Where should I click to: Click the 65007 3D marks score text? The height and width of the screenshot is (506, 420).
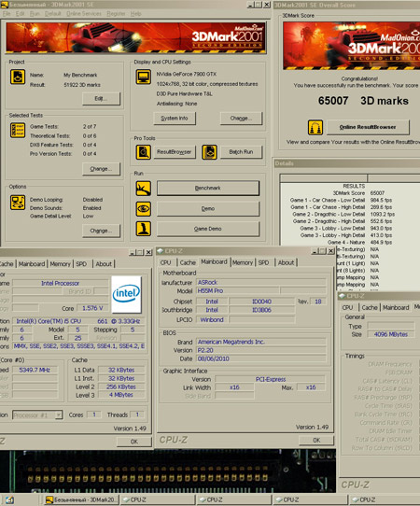coord(363,101)
